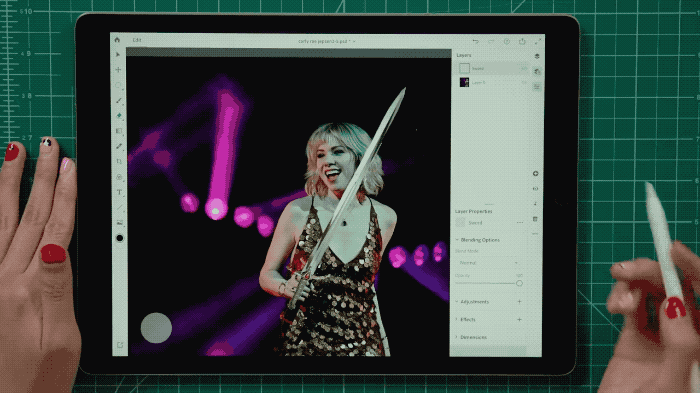
Task: Toggle full screen view icon
Action: (x=538, y=41)
